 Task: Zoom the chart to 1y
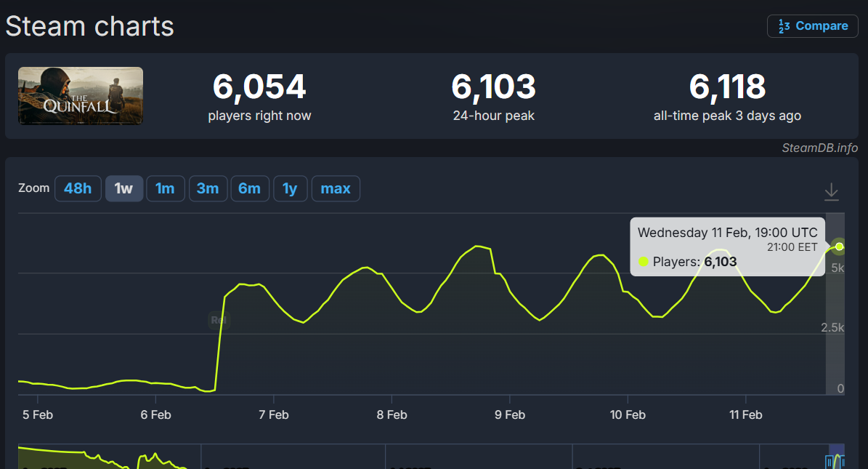point(290,188)
